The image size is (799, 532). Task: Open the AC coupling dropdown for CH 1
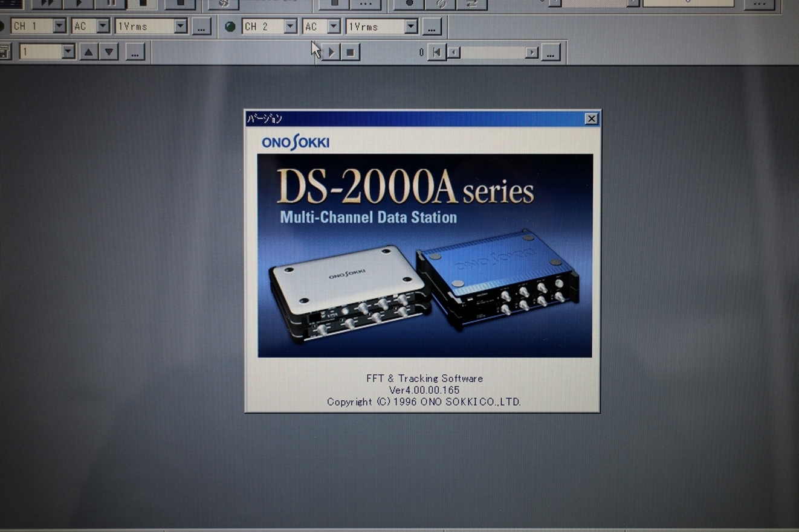(103, 26)
